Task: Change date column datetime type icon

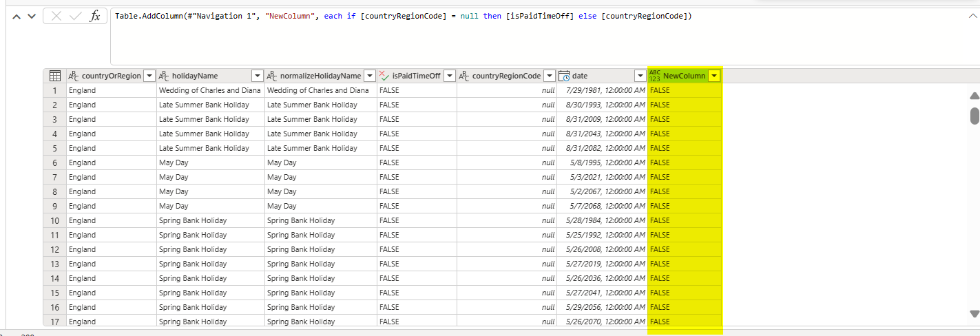Action: [x=564, y=76]
